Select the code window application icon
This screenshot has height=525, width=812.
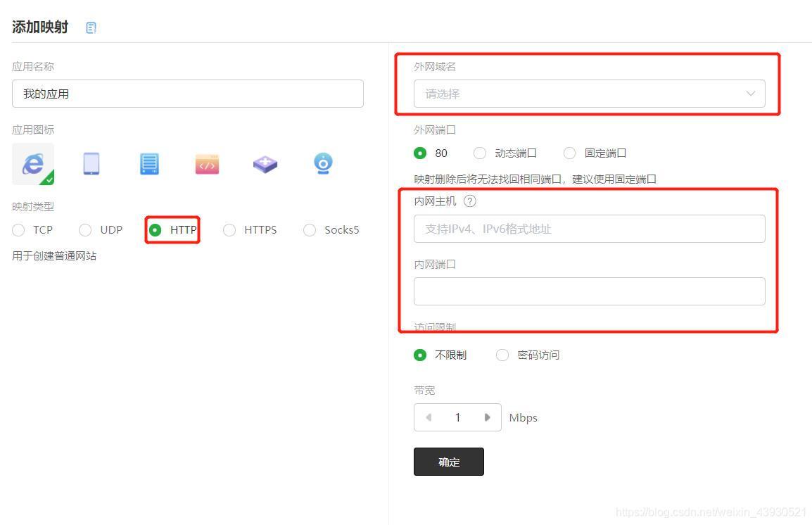[x=207, y=164]
